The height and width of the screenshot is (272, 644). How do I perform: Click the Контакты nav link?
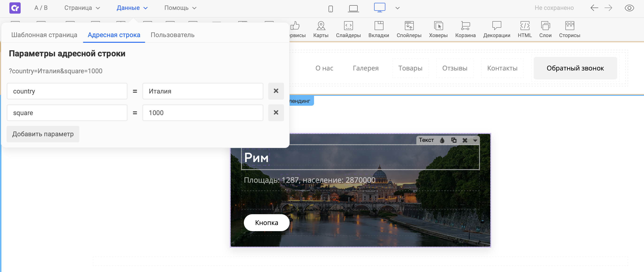(502, 68)
